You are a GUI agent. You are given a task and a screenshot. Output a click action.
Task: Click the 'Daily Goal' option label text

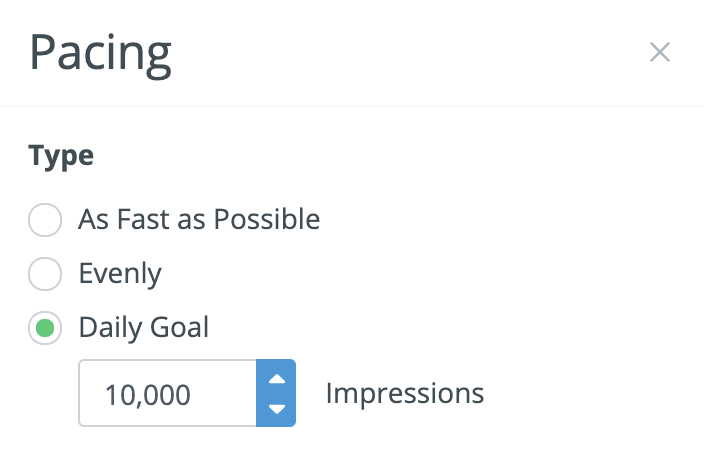coord(144,327)
